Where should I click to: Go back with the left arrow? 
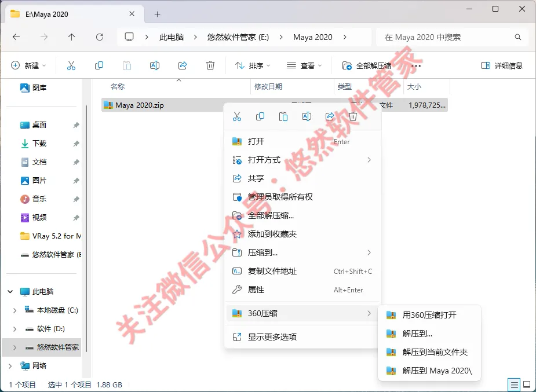pos(16,37)
